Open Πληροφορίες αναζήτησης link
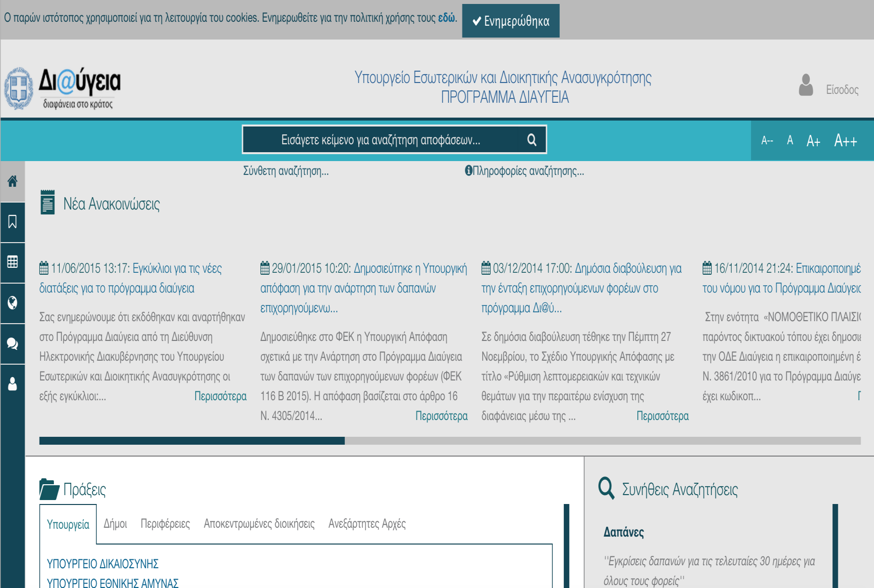This screenshot has width=874, height=588. (528, 171)
